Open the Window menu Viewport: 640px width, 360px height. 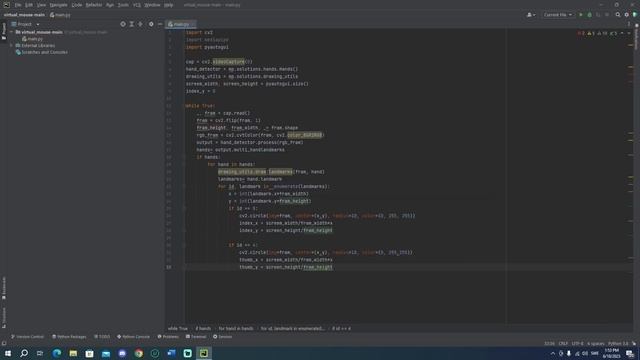tap(152, 5)
